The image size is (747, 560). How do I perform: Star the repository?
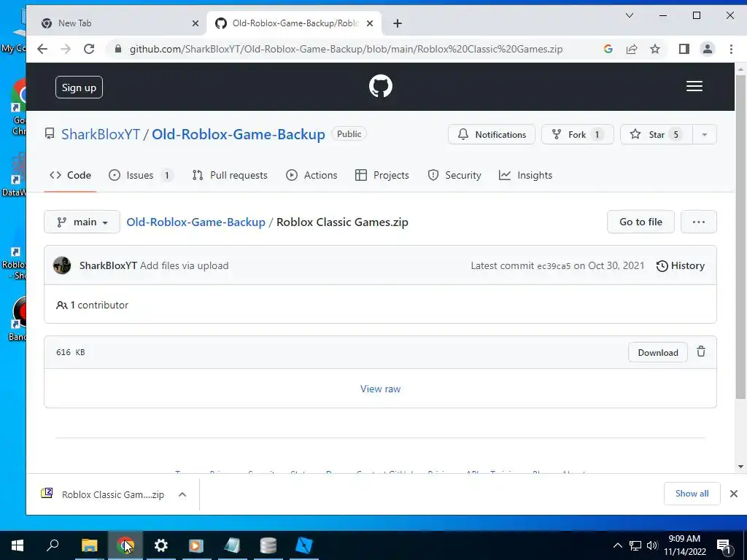pos(657,135)
